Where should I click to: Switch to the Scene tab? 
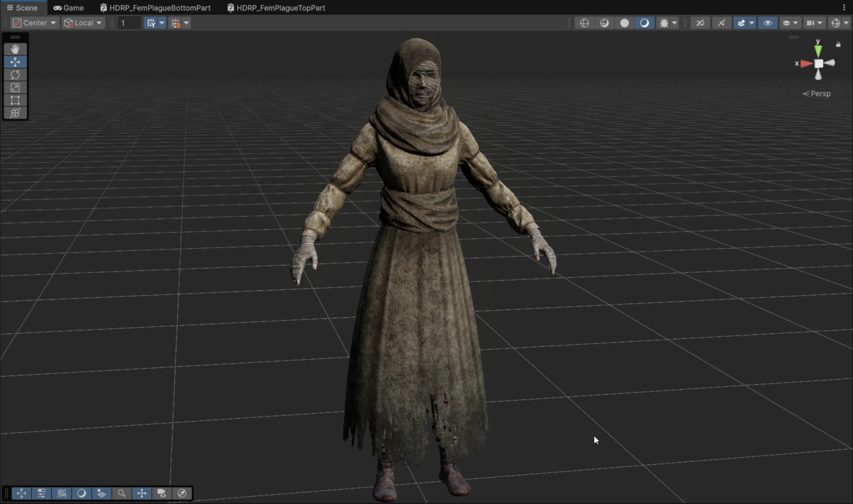click(x=22, y=8)
